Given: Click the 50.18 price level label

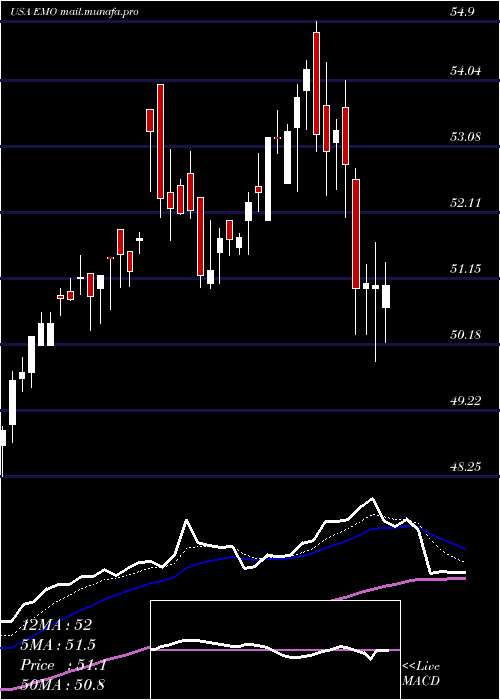Looking at the screenshot, I should tap(465, 335).
